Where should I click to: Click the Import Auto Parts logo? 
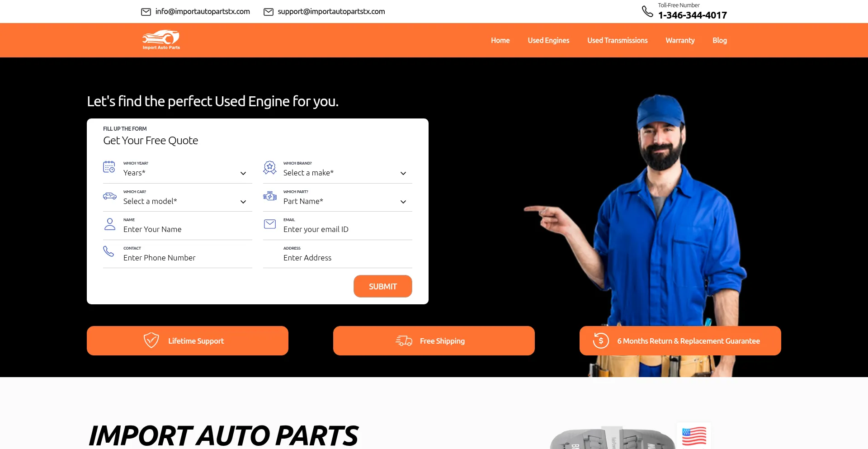click(x=161, y=40)
